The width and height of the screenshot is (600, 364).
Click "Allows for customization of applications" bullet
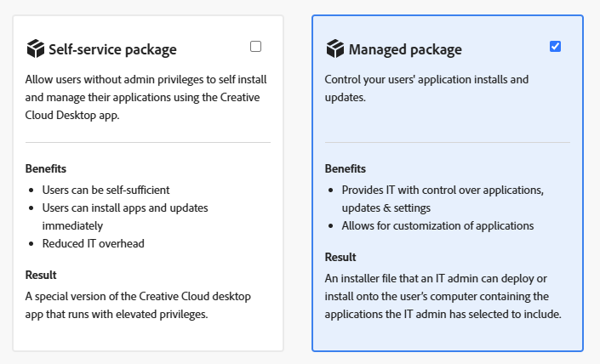[x=437, y=225]
